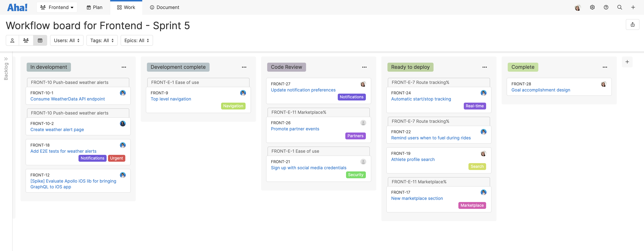This screenshot has height=251, width=644.
Task: Click the Urgent tag on FRONT-18
Action: pyautogui.click(x=116, y=158)
